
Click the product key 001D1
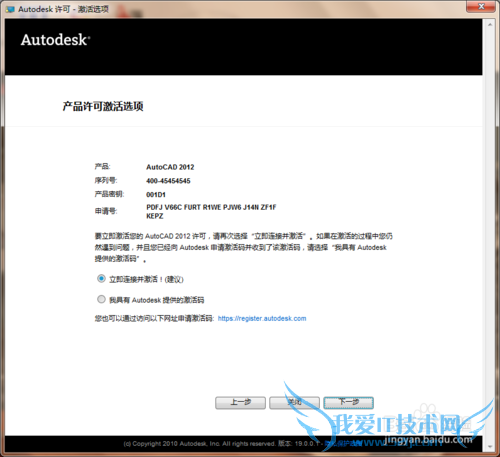156,194
